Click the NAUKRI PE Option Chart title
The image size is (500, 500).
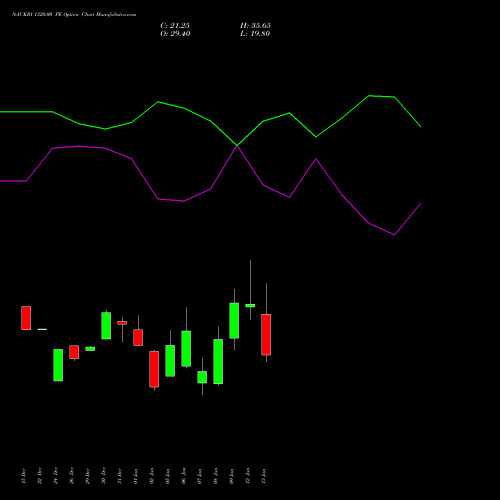point(74,15)
